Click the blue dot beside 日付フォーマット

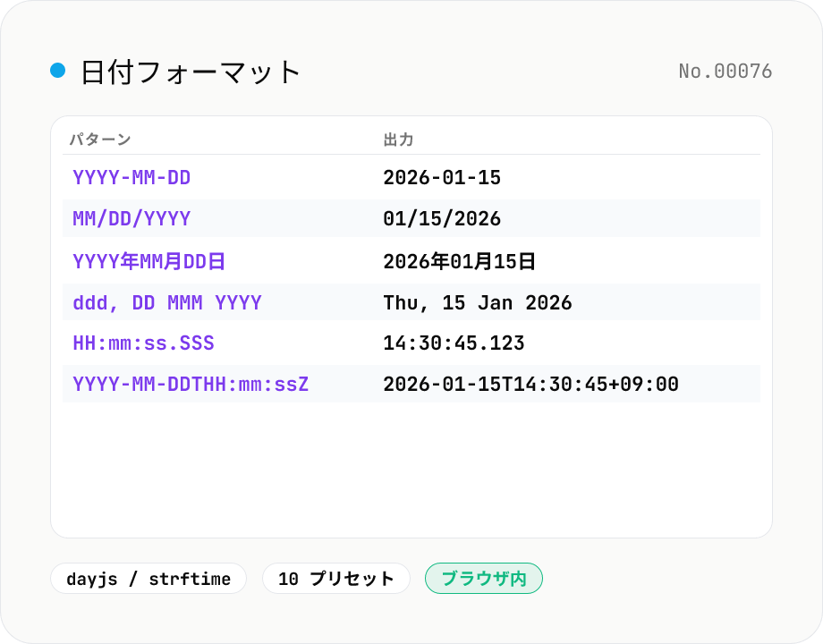pyautogui.click(x=58, y=71)
